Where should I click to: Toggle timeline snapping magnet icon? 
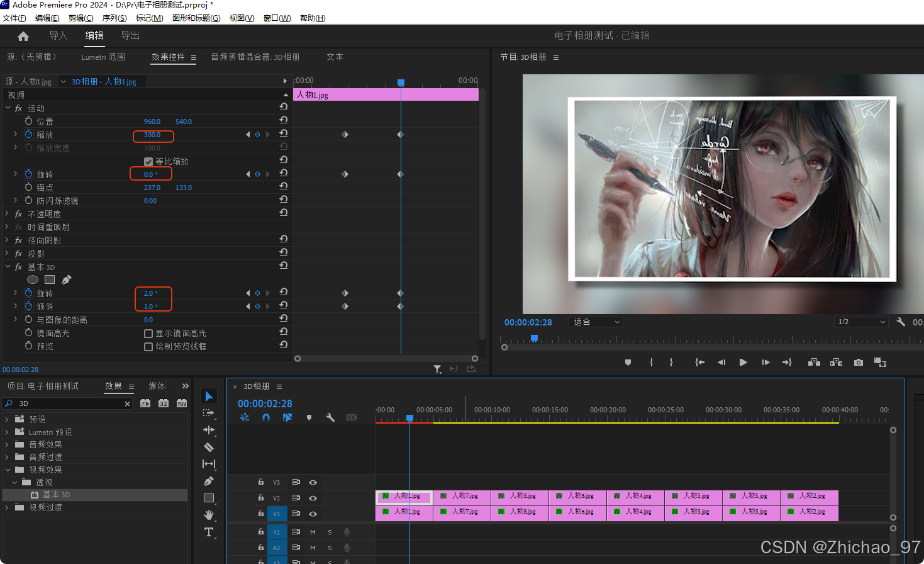[x=266, y=417]
